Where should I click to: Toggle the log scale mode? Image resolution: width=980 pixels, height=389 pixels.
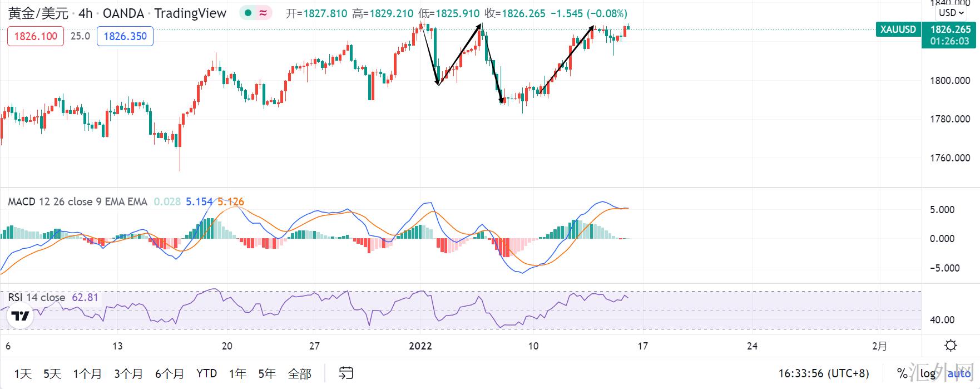[927, 373]
